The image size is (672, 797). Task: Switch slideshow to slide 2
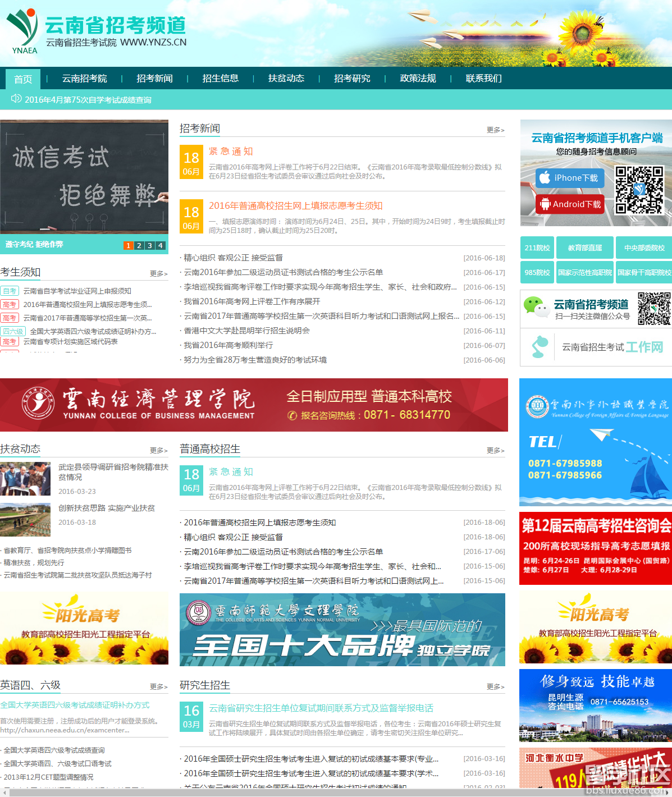[139, 245]
